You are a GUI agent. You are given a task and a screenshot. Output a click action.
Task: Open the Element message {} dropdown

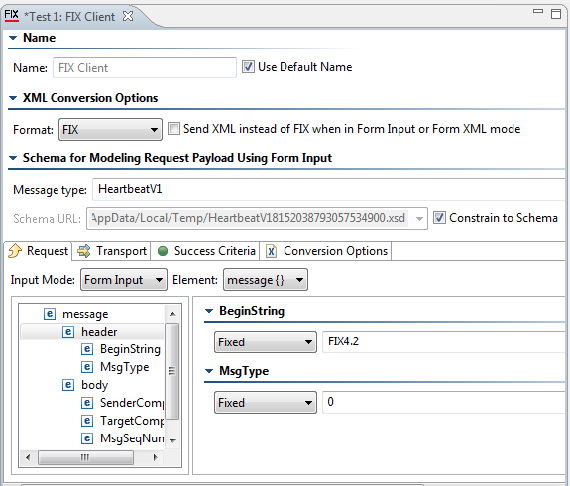265,280
